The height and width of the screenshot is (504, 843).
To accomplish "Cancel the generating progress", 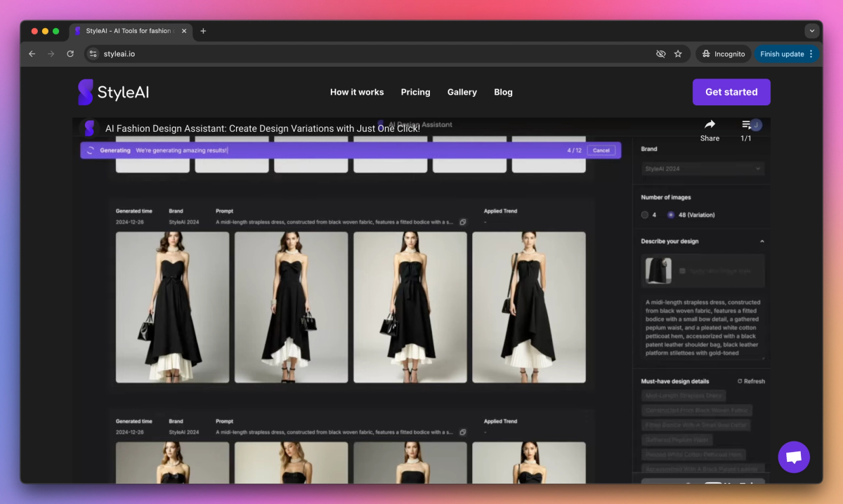I will pyautogui.click(x=601, y=150).
